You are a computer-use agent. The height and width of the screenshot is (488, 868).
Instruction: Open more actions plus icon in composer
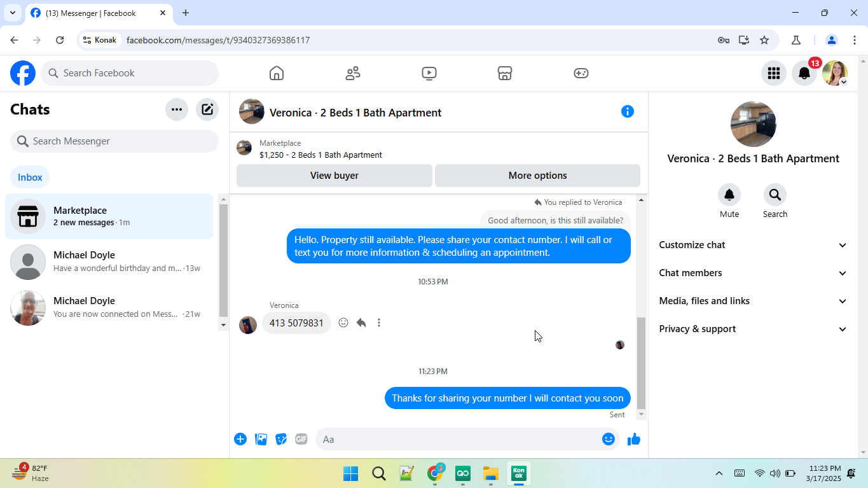[240, 439]
